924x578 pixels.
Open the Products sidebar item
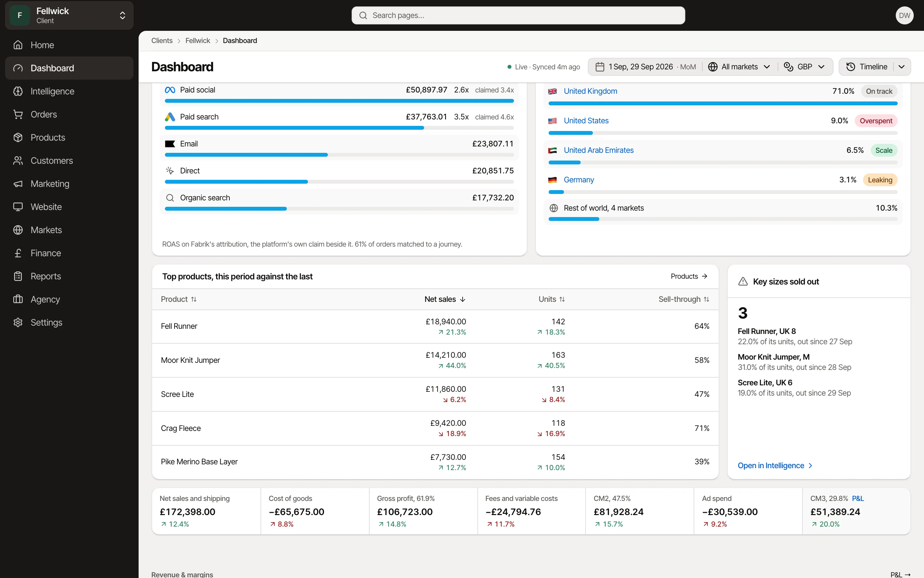coord(69,138)
